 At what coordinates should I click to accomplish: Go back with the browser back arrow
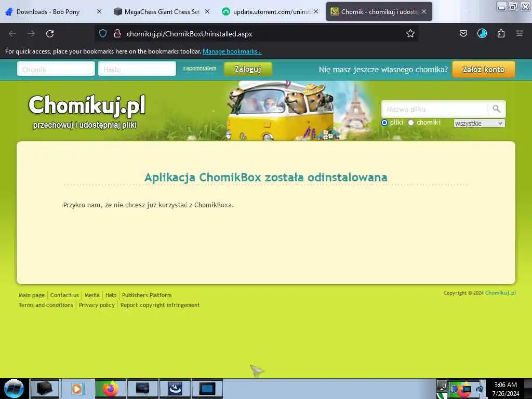click(12, 34)
